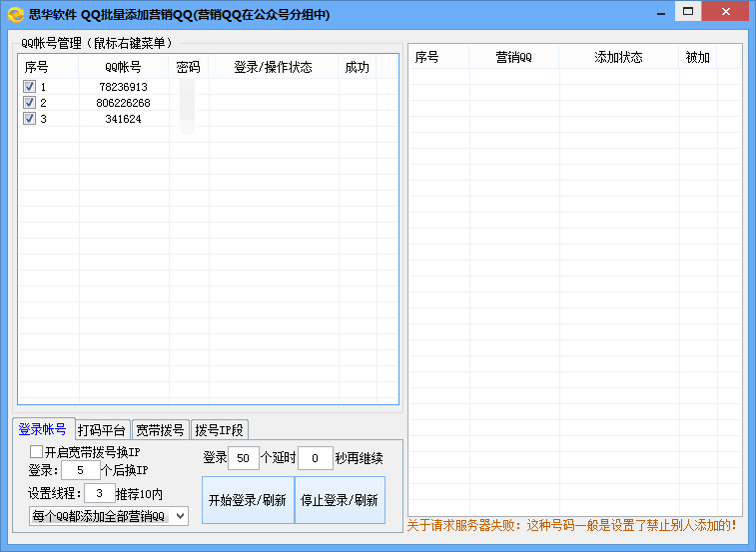Viewport: 756px width, 552px height.
Task: Click the login count field showing 50
Action: tap(243, 458)
